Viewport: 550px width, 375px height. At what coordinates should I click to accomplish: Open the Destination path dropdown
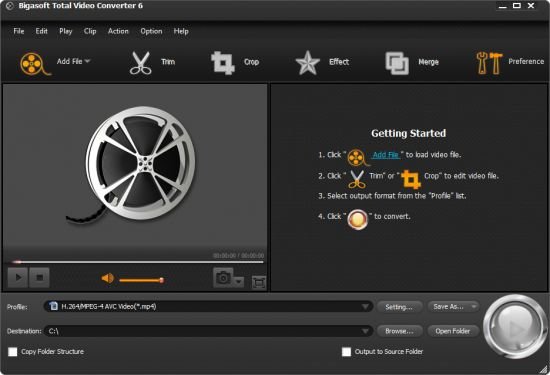pyautogui.click(x=365, y=331)
